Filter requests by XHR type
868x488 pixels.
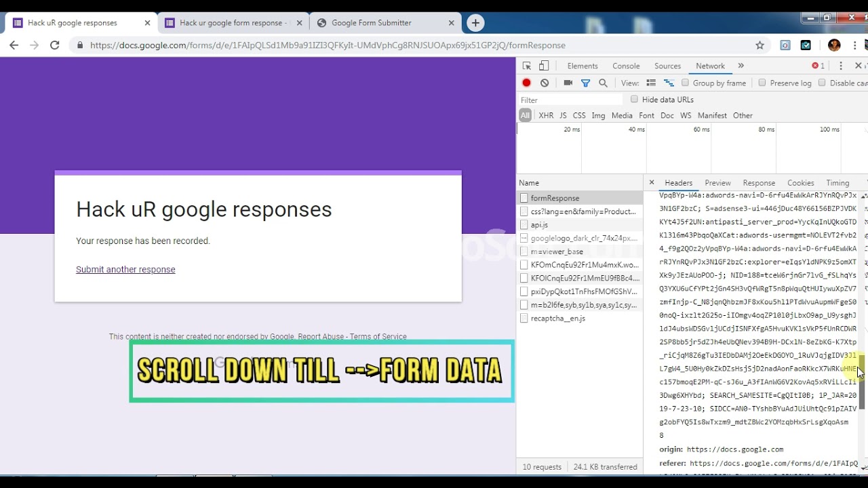pos(546,115)
